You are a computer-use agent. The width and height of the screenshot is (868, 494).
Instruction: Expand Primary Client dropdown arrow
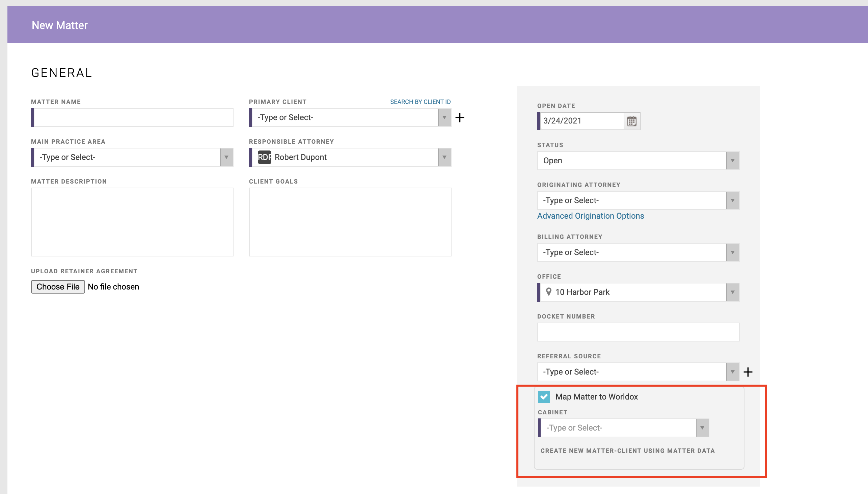pyautogui.click(x=444, y=118)
